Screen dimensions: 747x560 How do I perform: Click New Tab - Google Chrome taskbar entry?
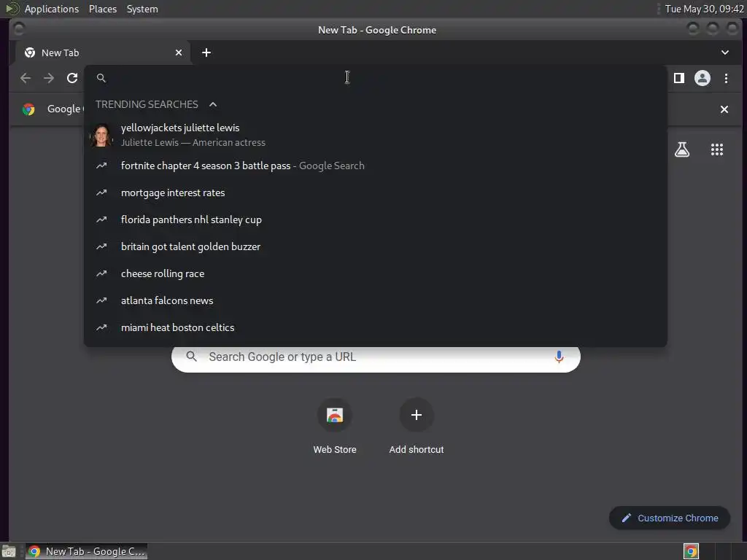click(86, 551)
